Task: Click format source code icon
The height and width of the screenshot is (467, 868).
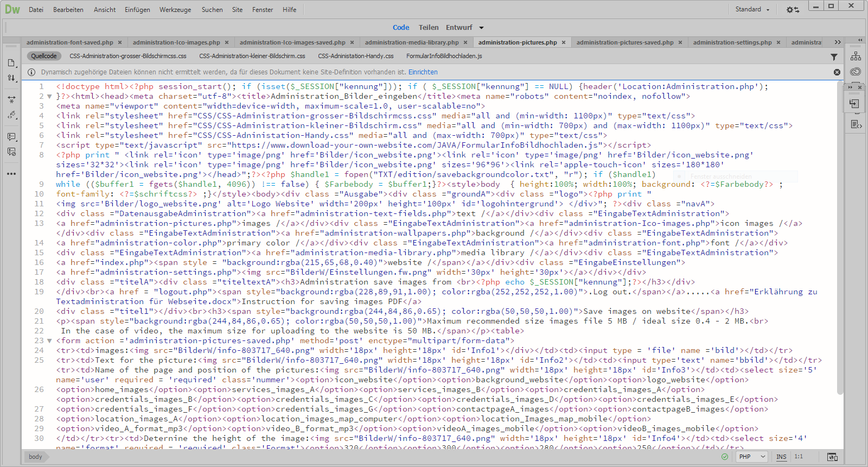Action: 11,115
